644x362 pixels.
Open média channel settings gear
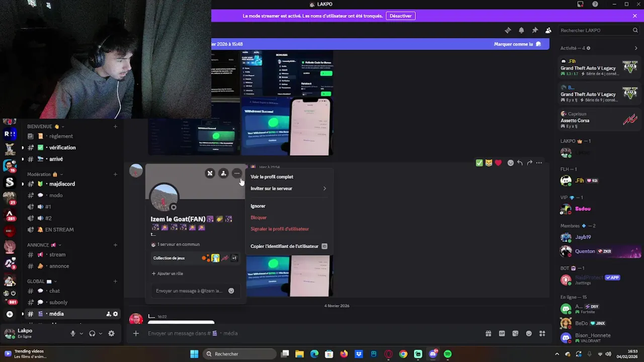[x=115, y=314]
